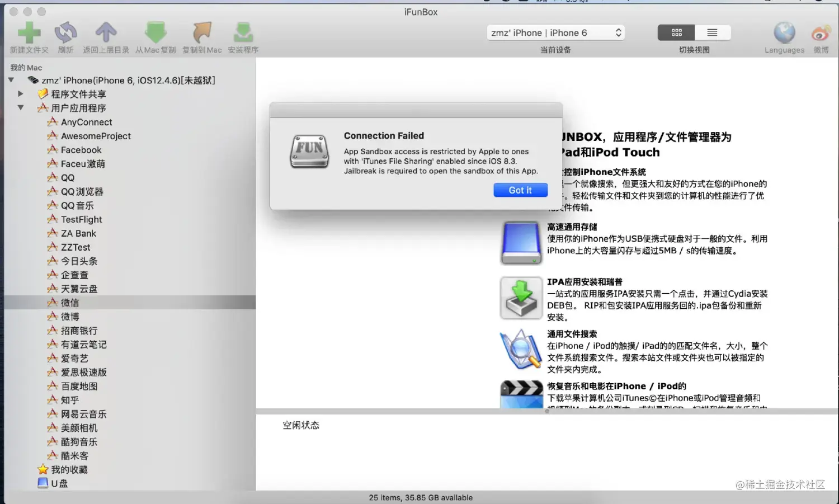Click the blue USB drive storage icon
The width and height of the screenshot is (839, 504).
pyautogui.click(x=521, y=242)
